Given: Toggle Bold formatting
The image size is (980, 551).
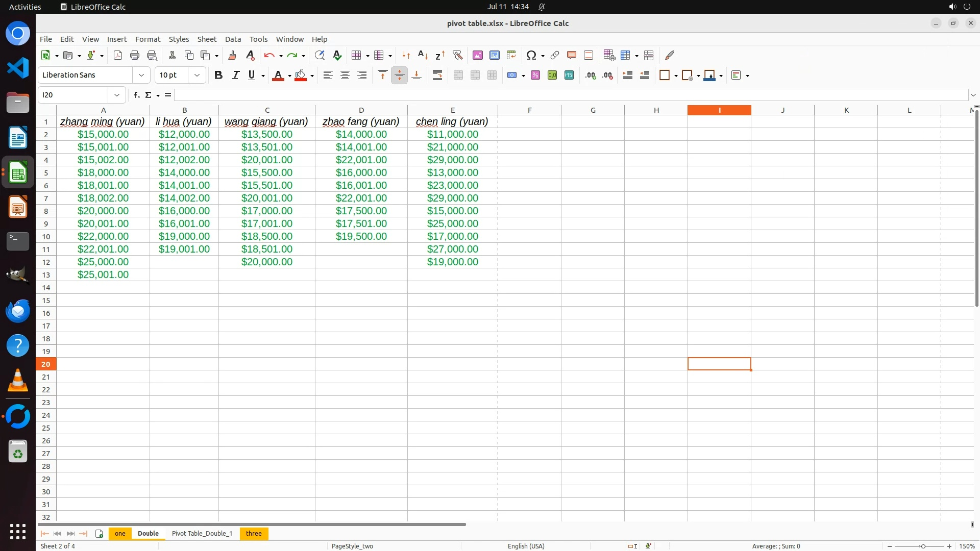Looking at the screenshot, I should (x=218, y=75).
